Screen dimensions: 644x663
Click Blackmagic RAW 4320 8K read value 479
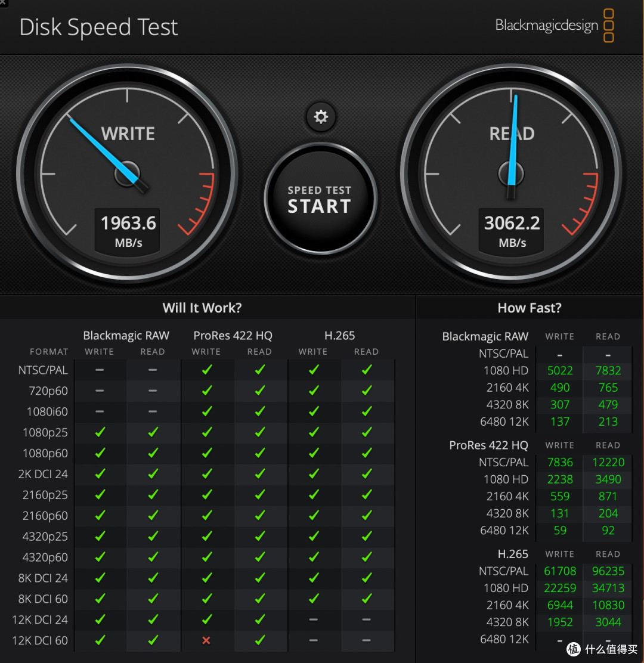point(608,405)
